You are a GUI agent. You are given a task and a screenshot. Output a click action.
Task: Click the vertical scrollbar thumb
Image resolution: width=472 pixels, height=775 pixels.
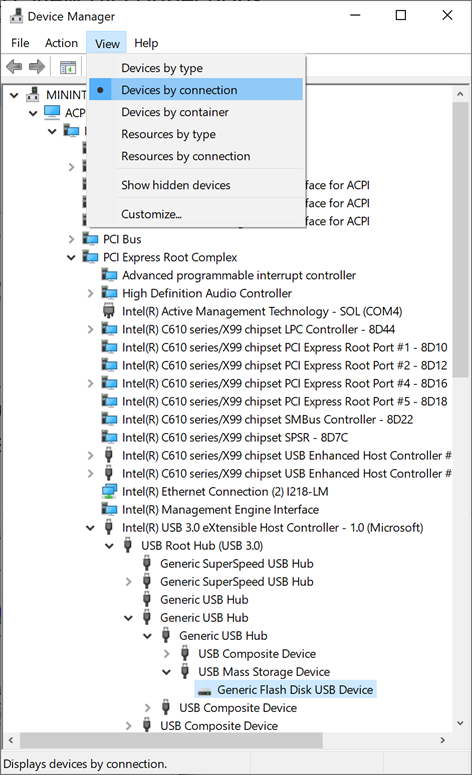[x=460, y=240]
